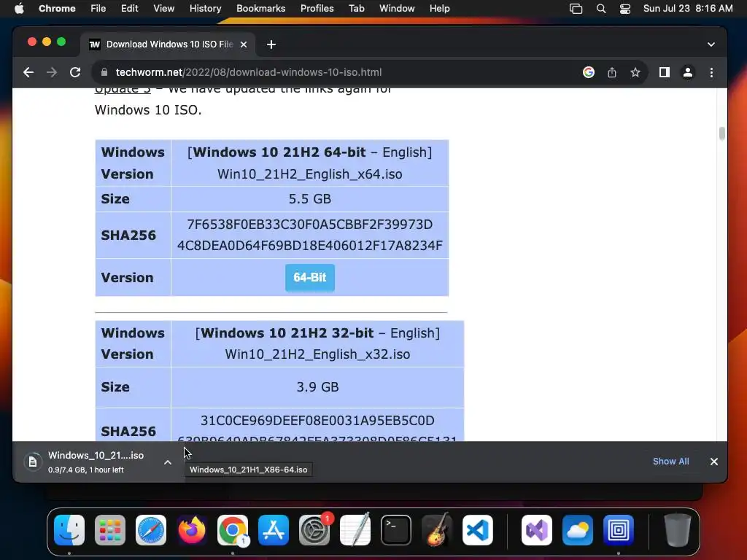Click the 64-Bit download button
Viewport: 747px width, 560px height.
(x=309, y=277)
